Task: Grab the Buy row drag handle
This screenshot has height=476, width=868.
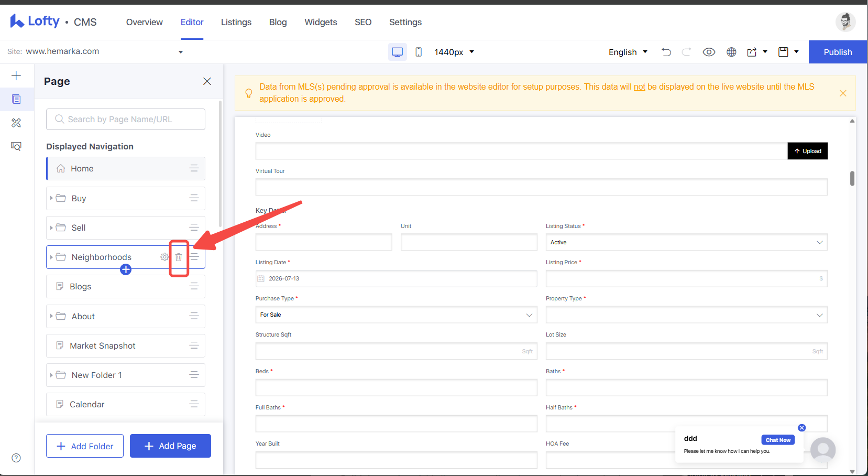Action: point(194,198)
